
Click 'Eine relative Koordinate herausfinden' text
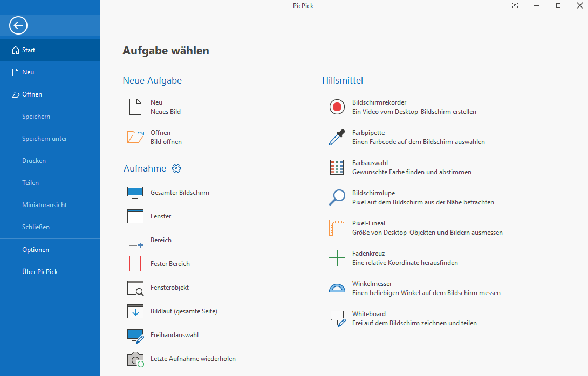pyautogui.click(x=405, y=263)
